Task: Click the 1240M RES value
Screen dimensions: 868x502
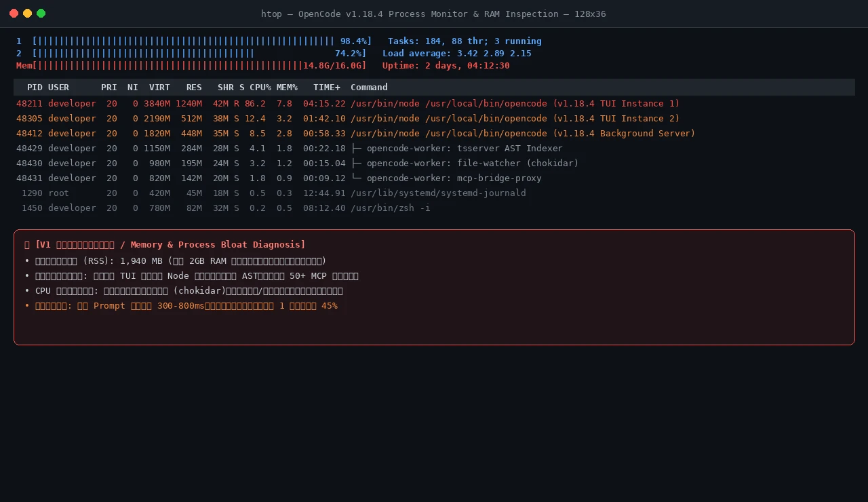Action: click(189, 103)
